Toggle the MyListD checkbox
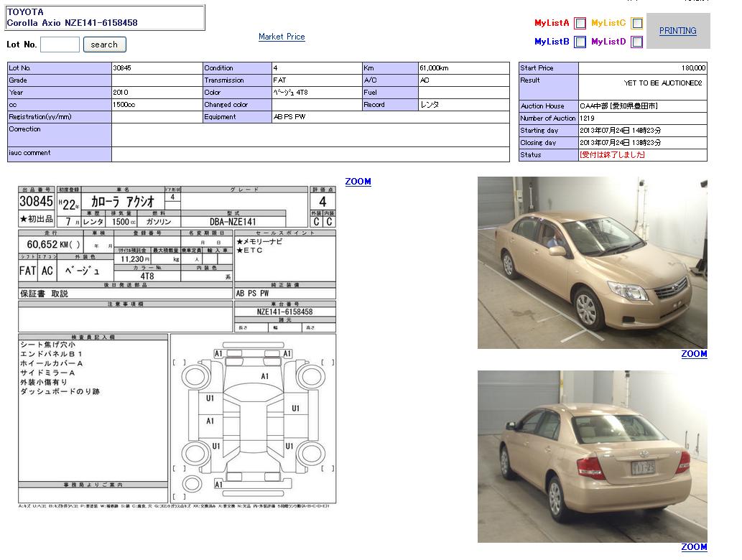Screen dimensions: 742x560 click(x=636, y=42)
